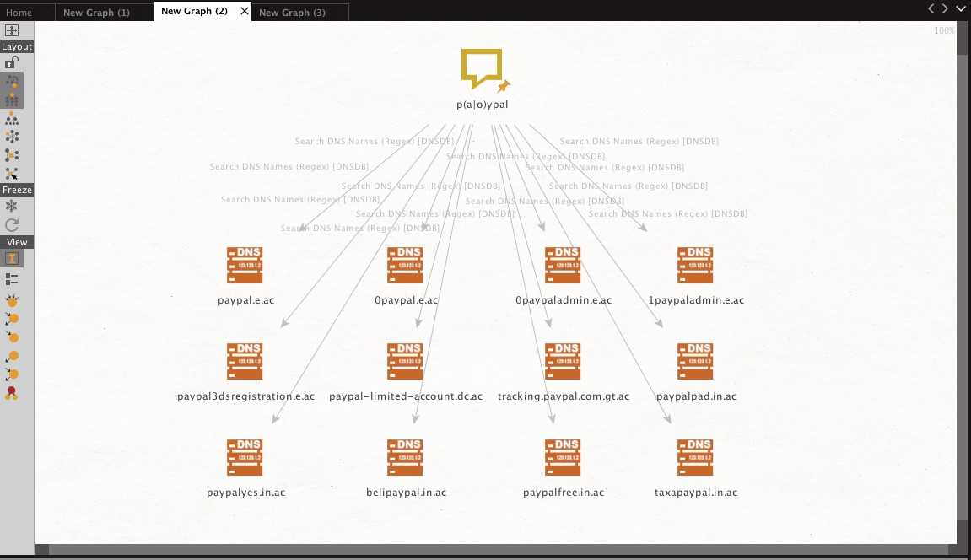Click the left arrow to scroll tabs
971x560 pixels.
[931, 8]
